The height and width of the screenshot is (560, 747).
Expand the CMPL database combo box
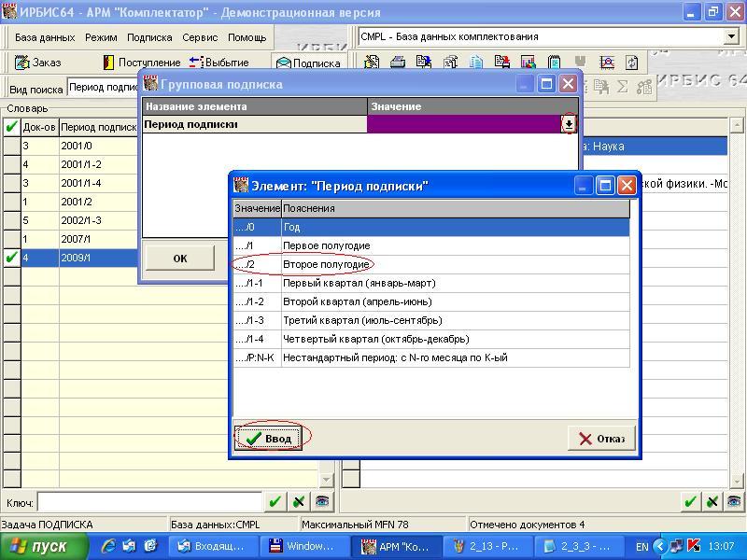[x=731, y=37]
